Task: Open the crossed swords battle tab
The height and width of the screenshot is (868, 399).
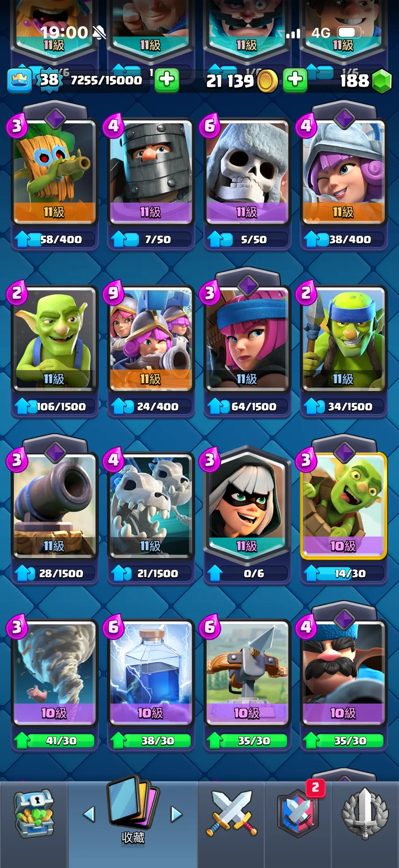Action: click(x=231, y=814)
